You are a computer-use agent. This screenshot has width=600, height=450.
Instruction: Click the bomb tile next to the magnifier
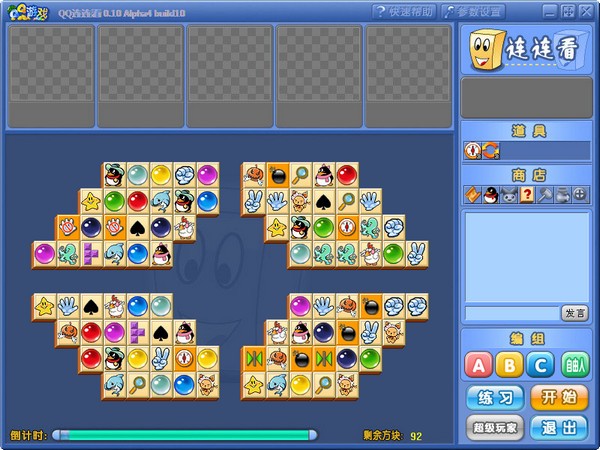pyautogui.click(x=278, y=175)
